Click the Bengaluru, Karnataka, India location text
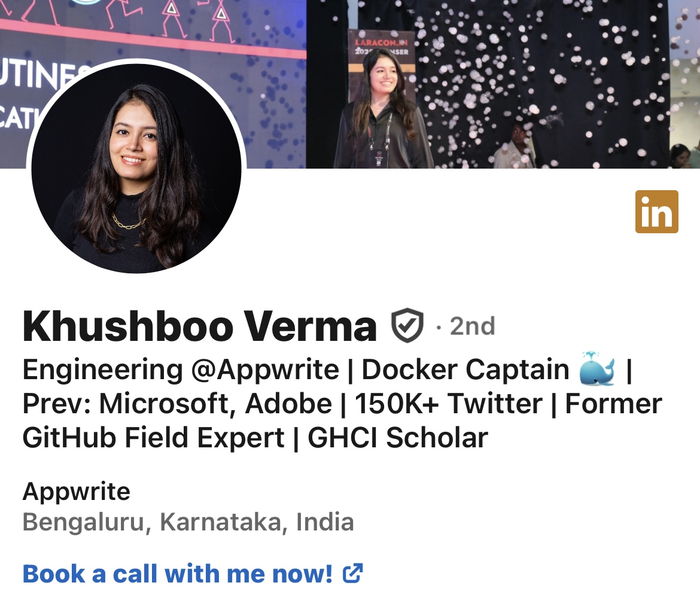700x610 pixels. pos(188,521)
